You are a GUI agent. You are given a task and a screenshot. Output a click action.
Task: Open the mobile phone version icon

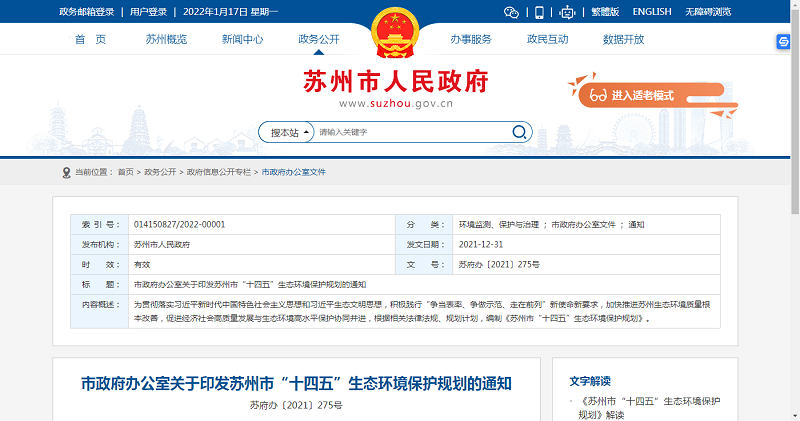coord(539,12)
